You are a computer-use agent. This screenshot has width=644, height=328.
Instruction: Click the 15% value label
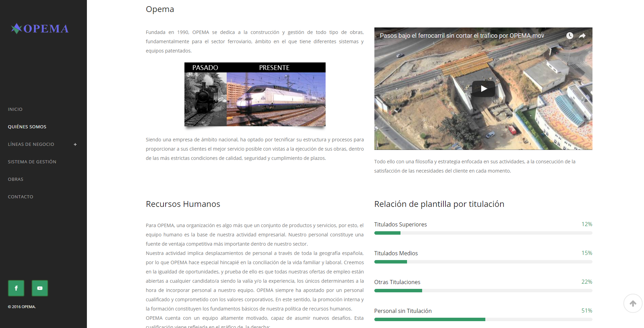click(587, 253)
